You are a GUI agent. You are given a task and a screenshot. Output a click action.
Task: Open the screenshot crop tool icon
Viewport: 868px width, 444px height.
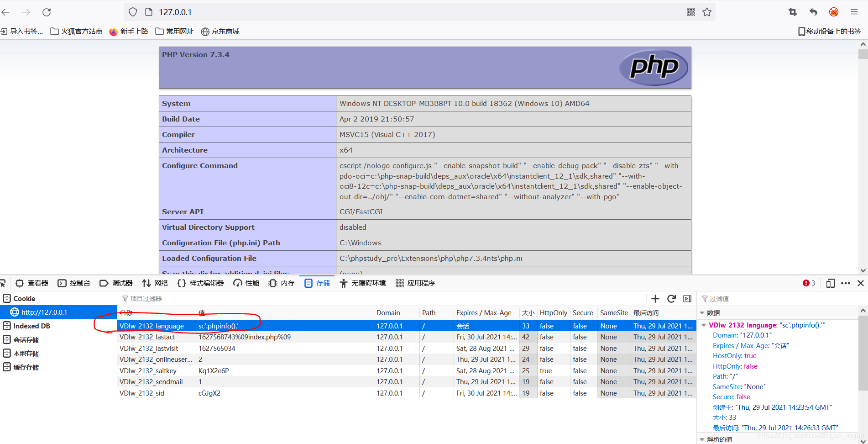pos(793,12)
